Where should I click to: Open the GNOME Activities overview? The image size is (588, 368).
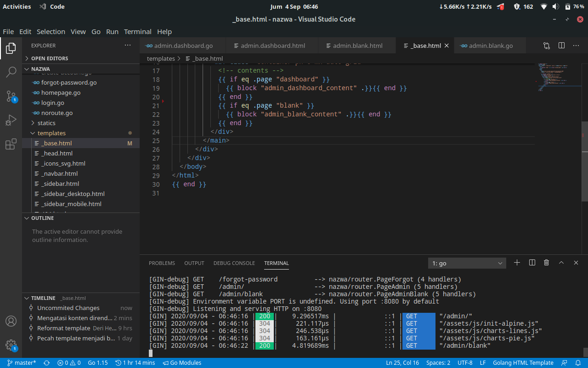17,6
